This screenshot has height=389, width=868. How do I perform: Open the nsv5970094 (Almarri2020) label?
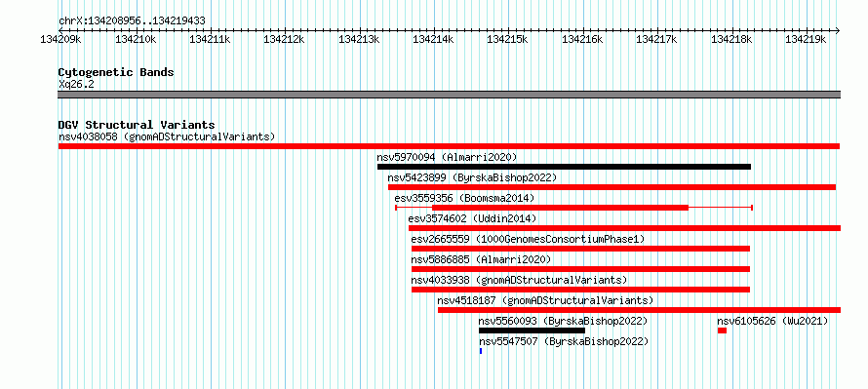pos(447,157)
